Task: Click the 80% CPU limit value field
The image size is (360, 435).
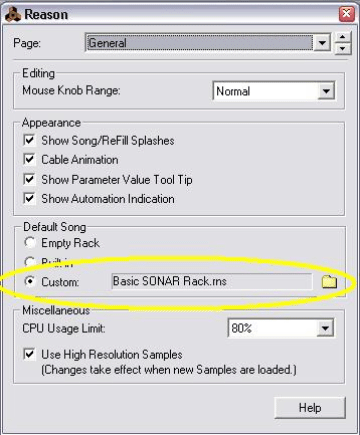Action: click(272, 328)
